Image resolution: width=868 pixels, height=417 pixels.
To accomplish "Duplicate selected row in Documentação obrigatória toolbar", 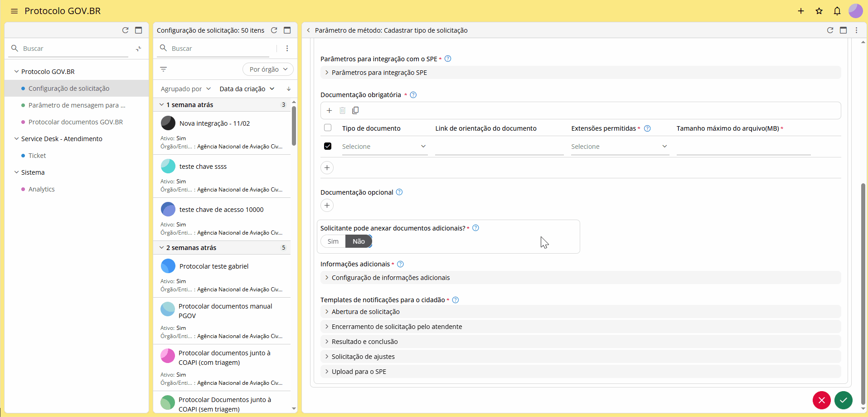I will click(356, 111).
